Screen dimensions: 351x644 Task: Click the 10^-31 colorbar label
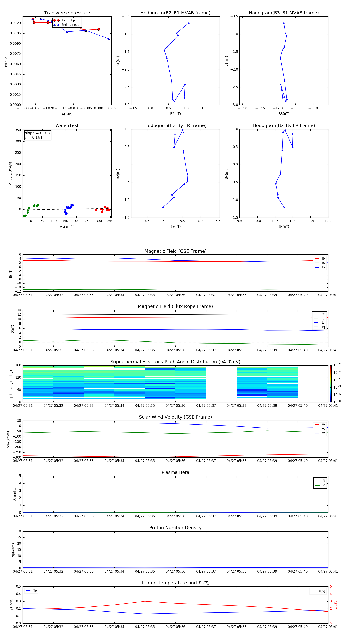click(337, 402)
